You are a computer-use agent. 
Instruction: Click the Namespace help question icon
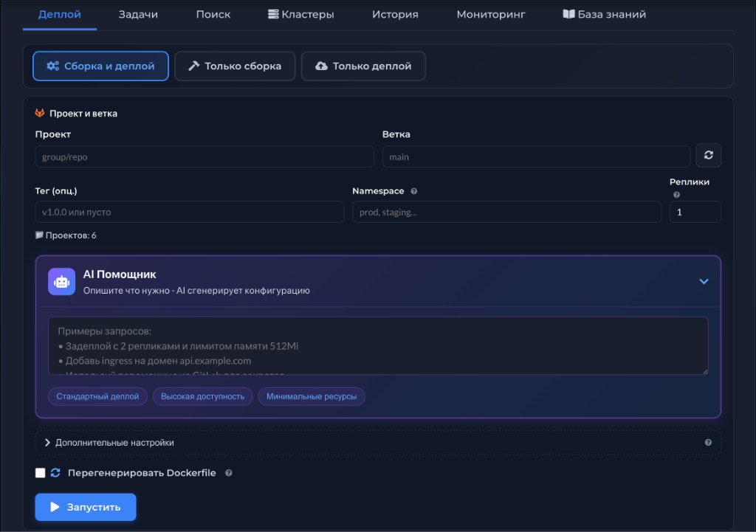coord(413,191)
